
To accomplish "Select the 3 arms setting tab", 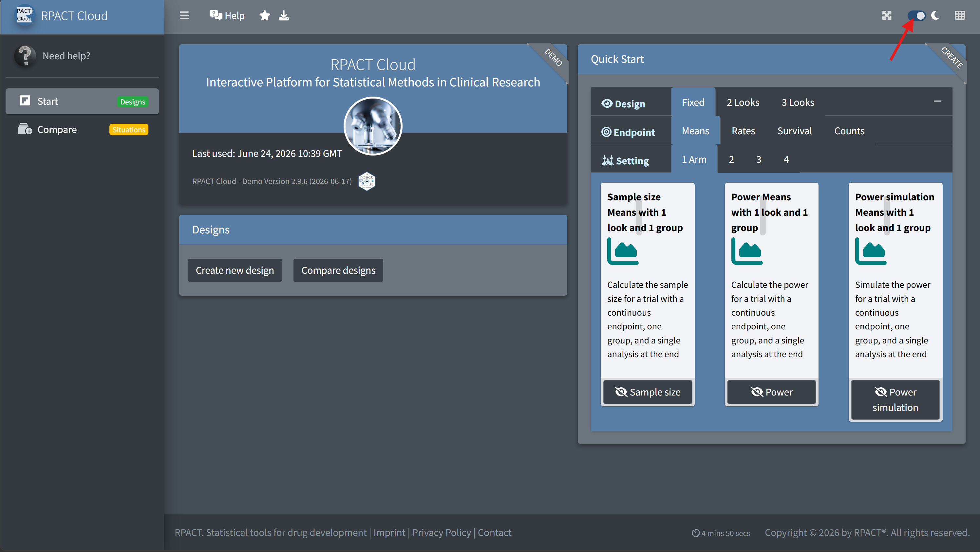I will (x=759, y=159).
